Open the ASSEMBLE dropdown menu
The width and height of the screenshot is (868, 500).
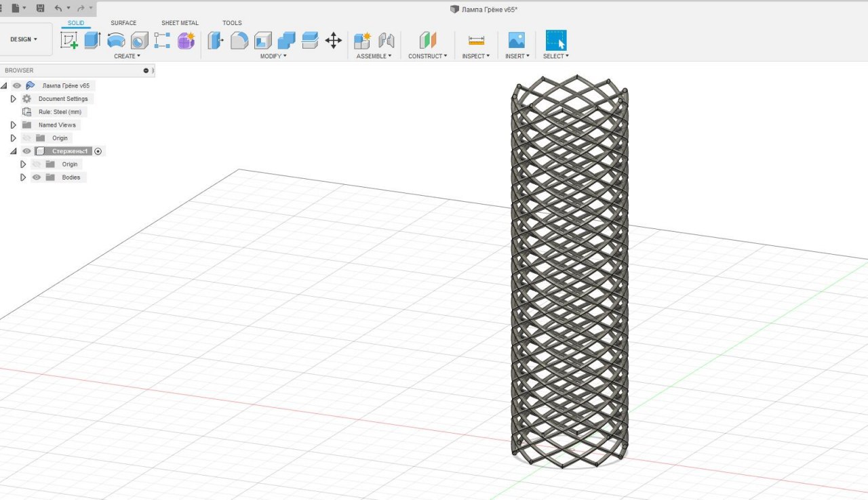tap(374, 56)
